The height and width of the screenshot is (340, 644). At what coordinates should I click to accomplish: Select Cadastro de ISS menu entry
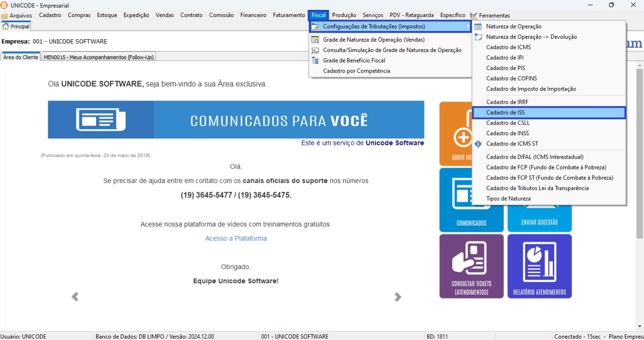(549, 112)
